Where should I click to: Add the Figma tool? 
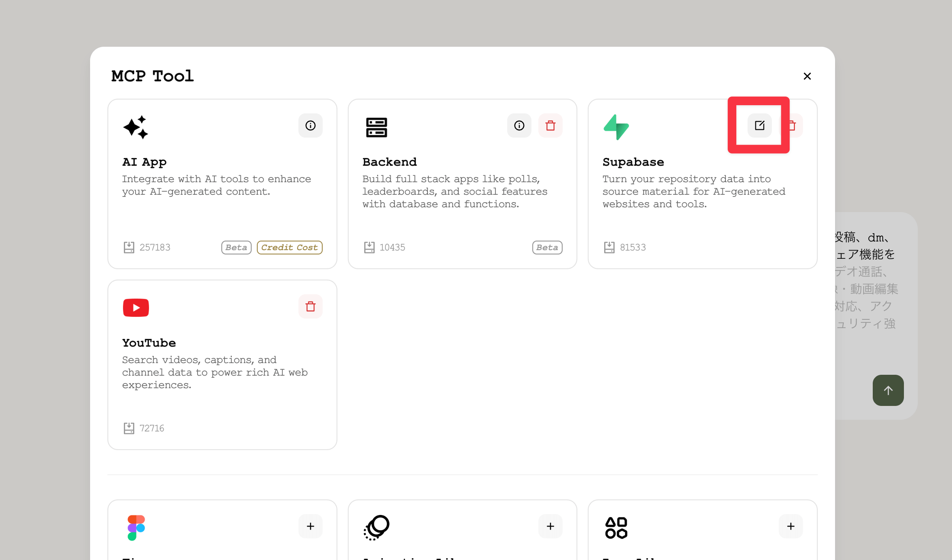coord(310,526)
